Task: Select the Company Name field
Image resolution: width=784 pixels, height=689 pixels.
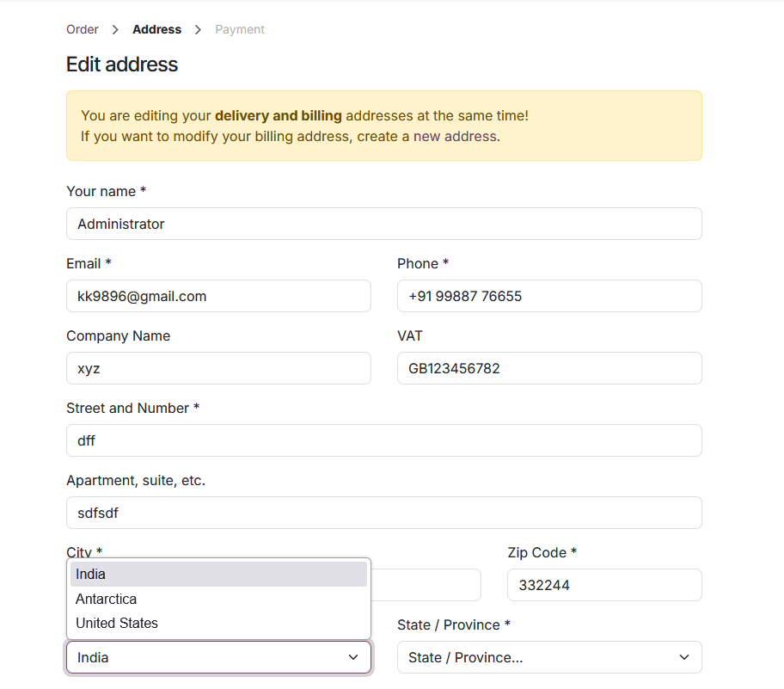Action: pos(218,368)
